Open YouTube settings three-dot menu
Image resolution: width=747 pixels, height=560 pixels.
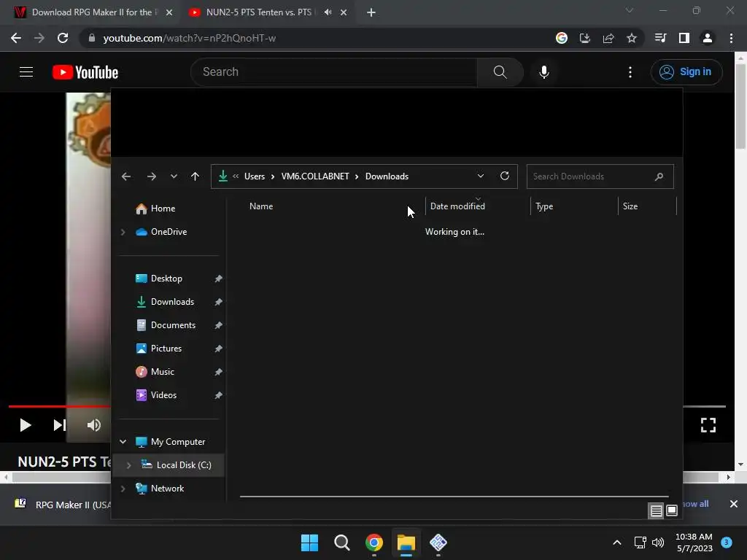click(630, 72)
